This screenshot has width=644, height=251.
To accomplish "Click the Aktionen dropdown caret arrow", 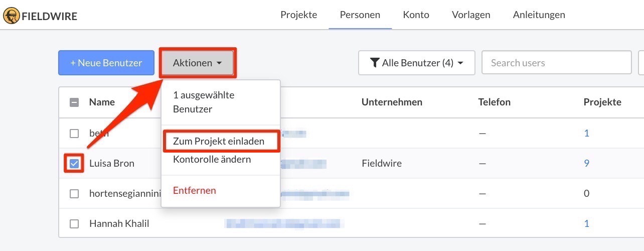I will coord(219,63).
